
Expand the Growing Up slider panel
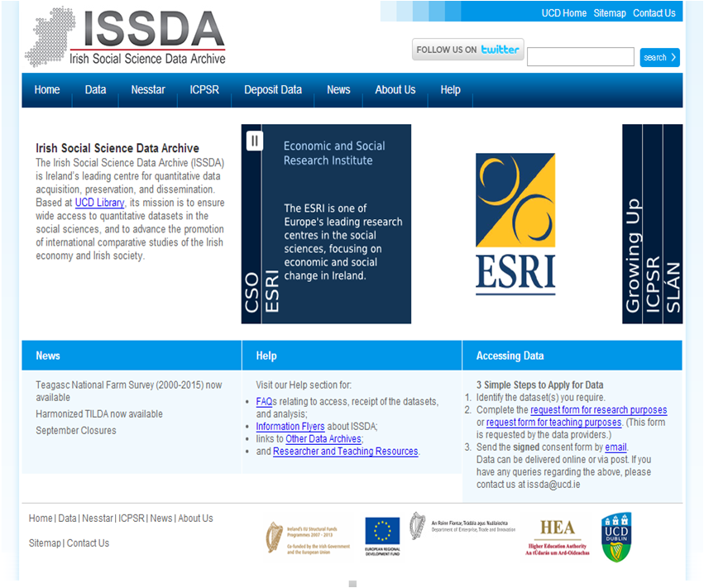pos(632,224)
